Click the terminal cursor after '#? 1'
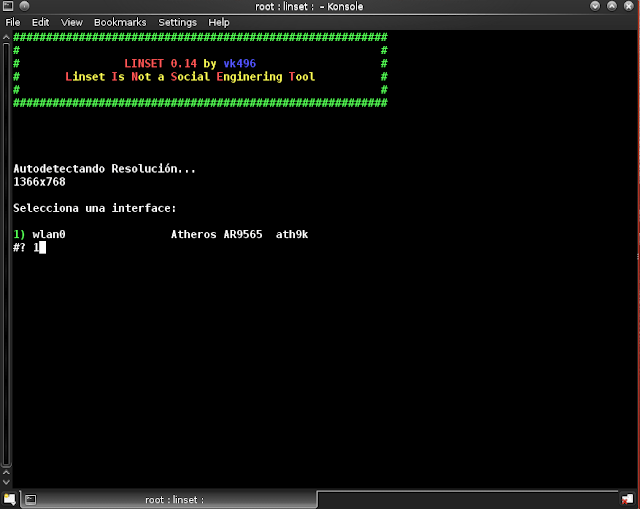 [x=41, y=247]
